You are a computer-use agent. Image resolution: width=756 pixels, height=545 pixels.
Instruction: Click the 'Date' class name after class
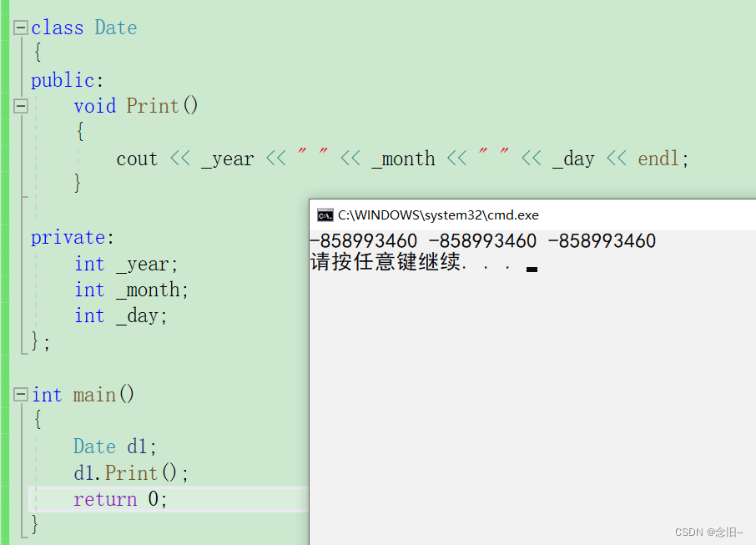pyautogui.click(x=116, y=28)
